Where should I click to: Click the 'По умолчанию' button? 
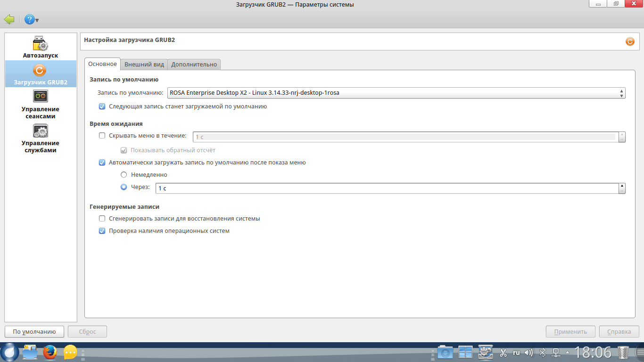click(x=34, y=332)
